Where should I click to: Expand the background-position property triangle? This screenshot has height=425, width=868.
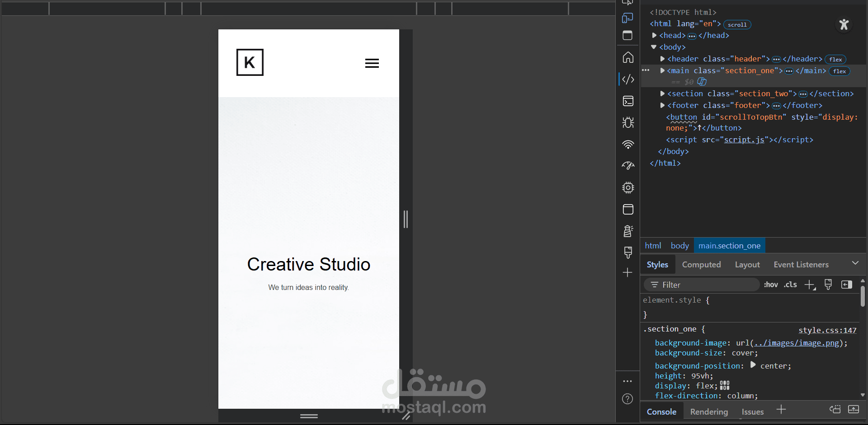753,364
